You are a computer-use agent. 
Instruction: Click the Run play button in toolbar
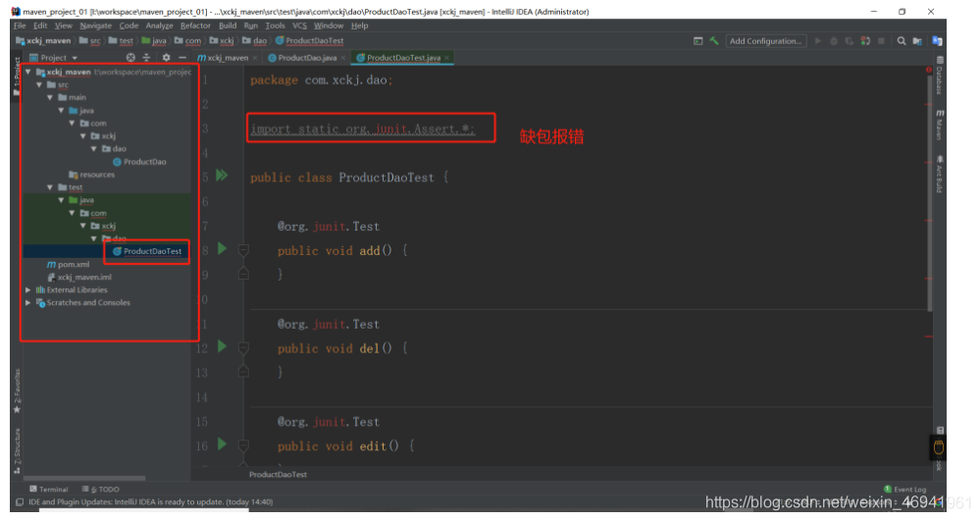click(x=817, y=40)
